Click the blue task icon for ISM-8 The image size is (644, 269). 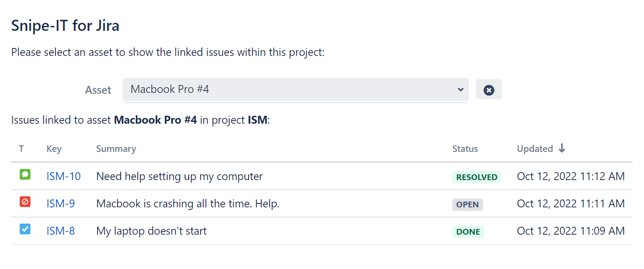(x=25, y=229)
